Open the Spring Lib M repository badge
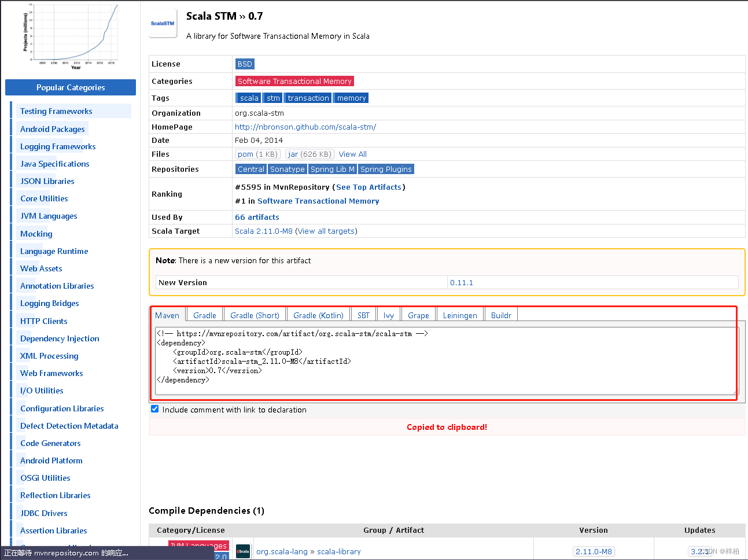This screenshot has height=560, width=748. pyautogui.click(x=333, y=170)
